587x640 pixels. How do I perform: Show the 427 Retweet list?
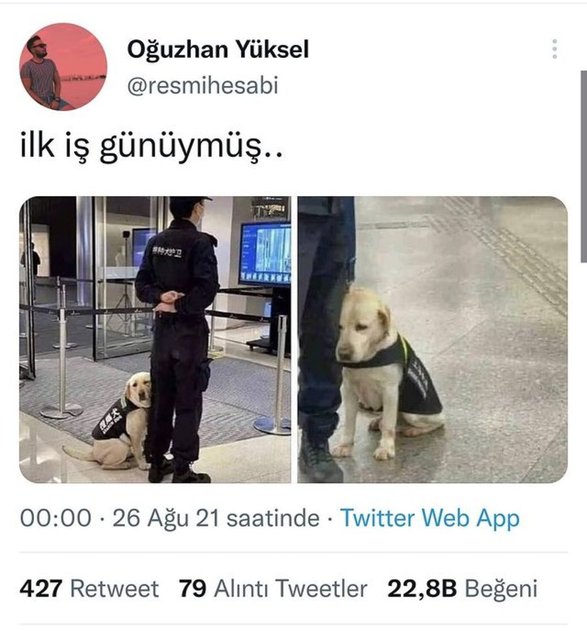89,589
